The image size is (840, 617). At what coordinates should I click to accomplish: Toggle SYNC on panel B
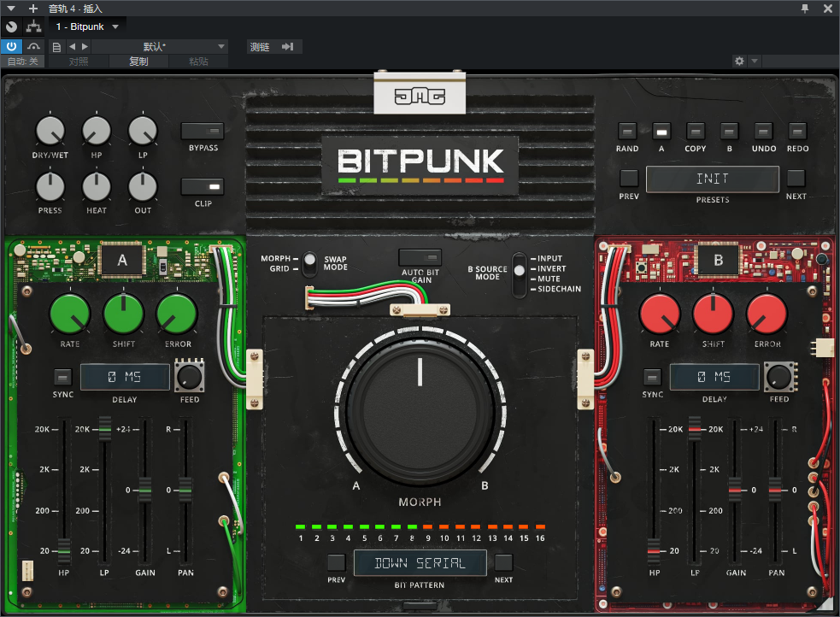coord(652,377)
